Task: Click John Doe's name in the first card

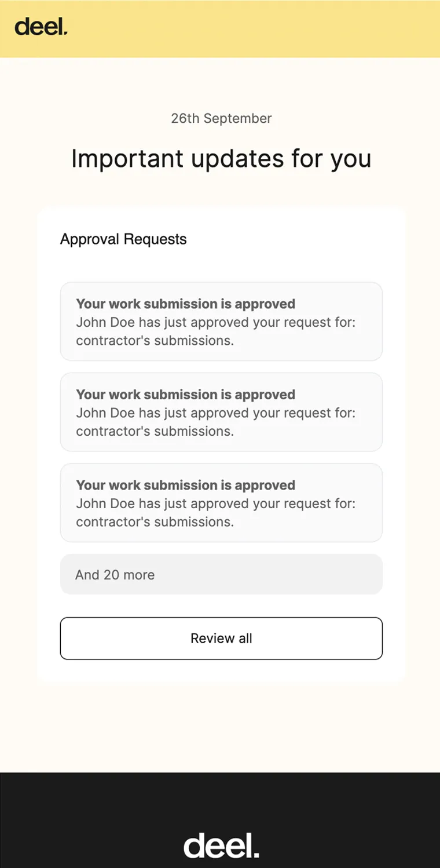Action: click(x=101, y=322)
